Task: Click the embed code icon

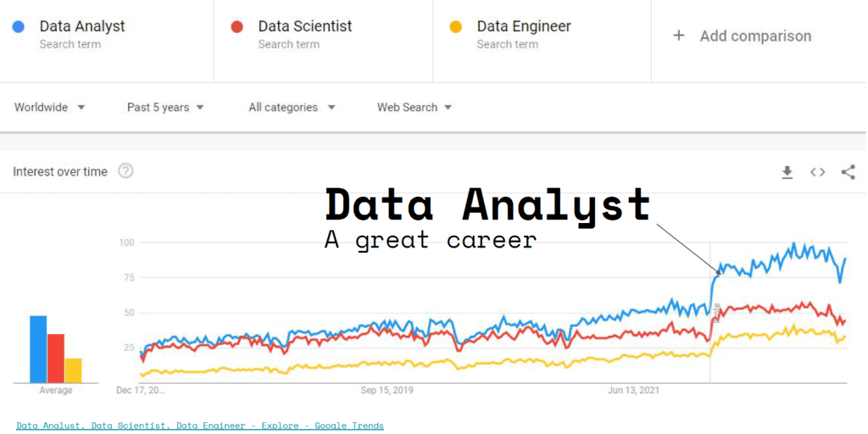Action: 817,172
